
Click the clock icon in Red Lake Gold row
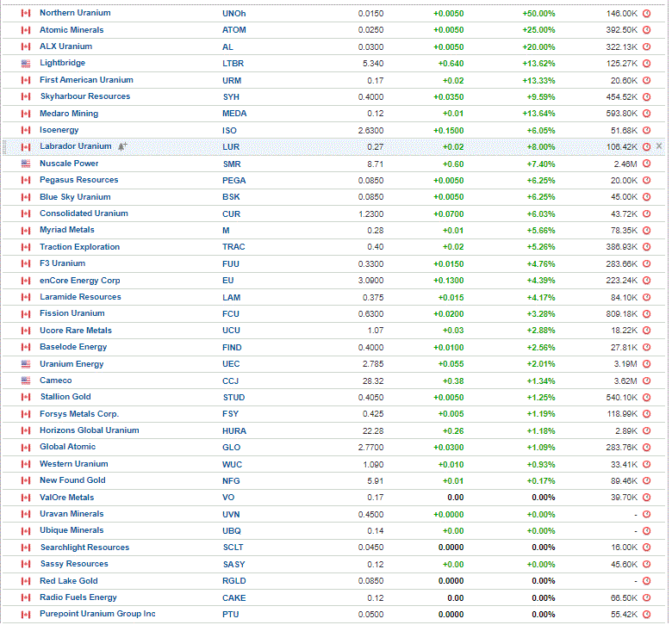coord(647,581)
